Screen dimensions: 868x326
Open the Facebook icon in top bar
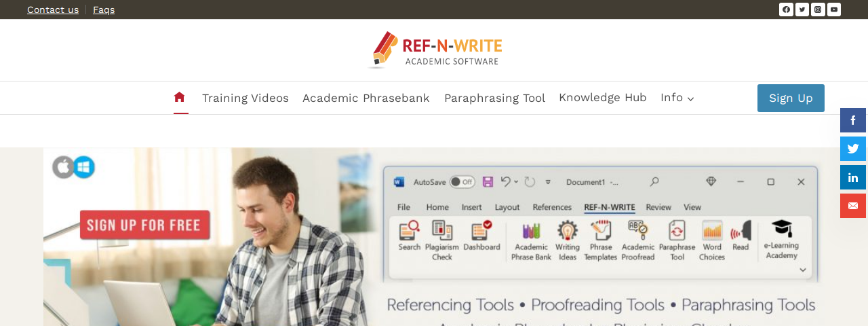click(x=786, y=10)
